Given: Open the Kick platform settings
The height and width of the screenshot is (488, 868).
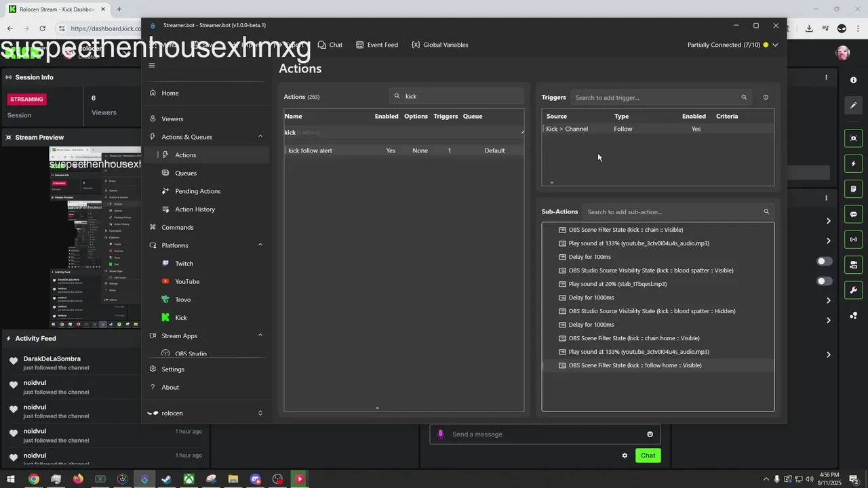Looking at the screenshot, I should click(x=180, y=318).
